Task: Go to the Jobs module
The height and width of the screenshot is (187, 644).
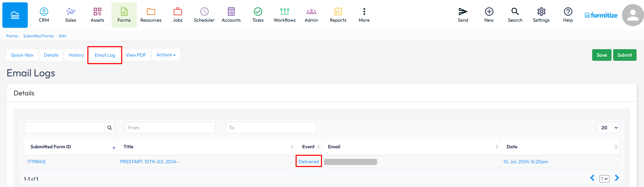Action: [x=177, y=15]
